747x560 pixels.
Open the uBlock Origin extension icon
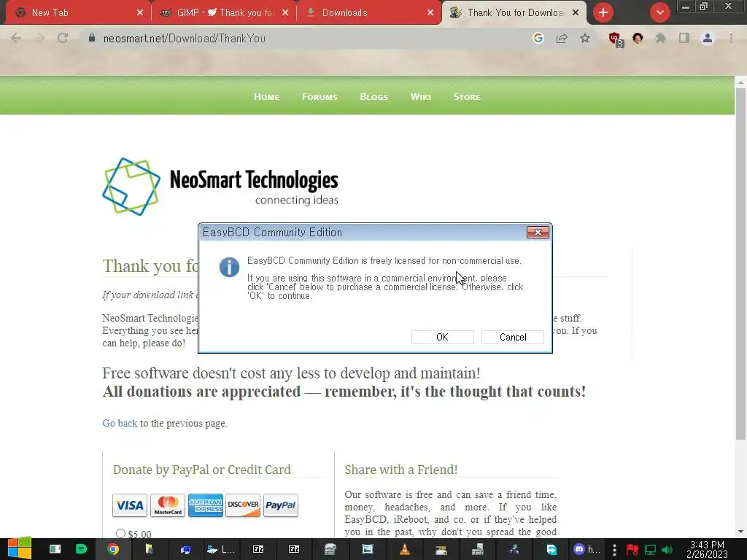pyautogui.click(x=615, y=39)
